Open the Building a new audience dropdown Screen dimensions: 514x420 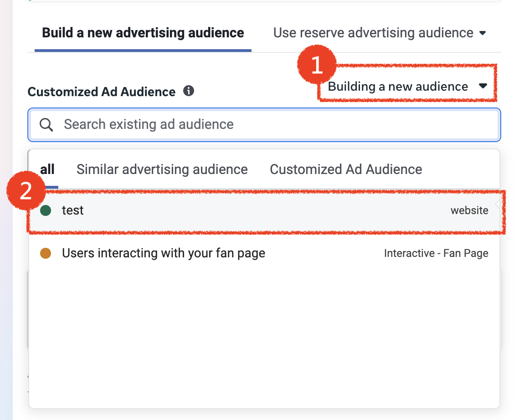398,87
